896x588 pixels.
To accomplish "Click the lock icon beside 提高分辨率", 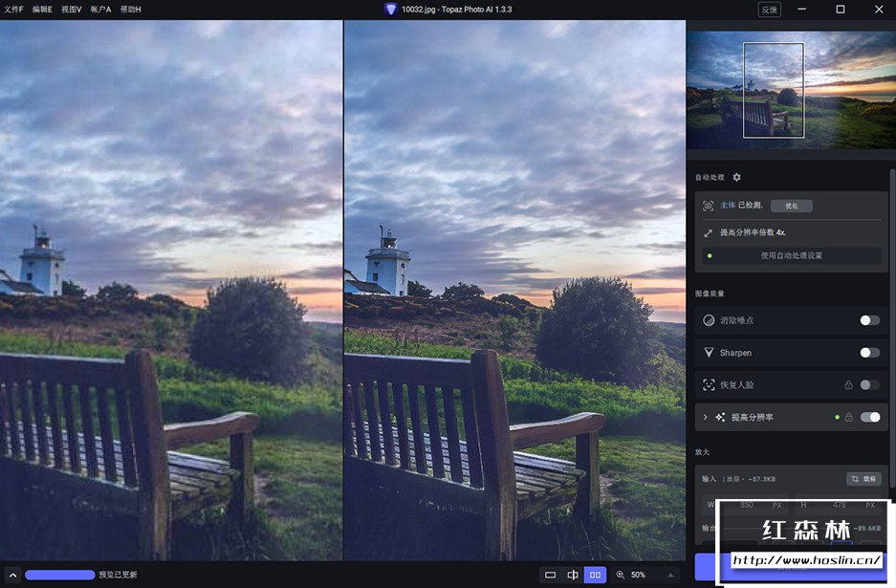I will pyautogui.click(x=848, y=417).
